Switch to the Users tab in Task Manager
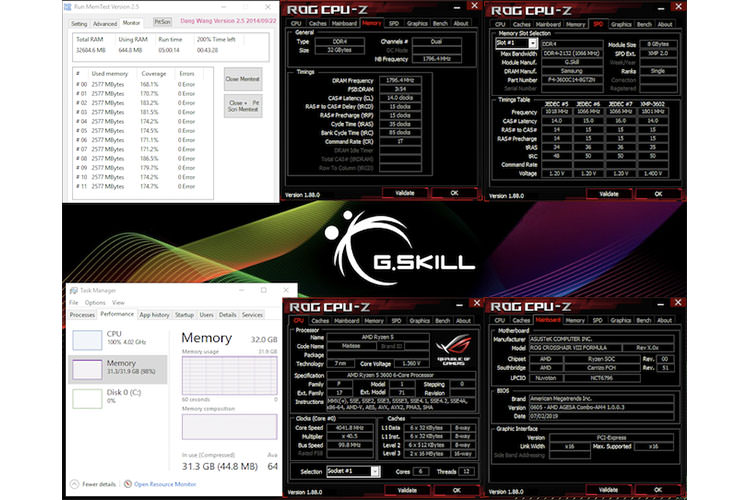This screenshot has width=750, height=500. pyautogui.click(x=206, y=315)
